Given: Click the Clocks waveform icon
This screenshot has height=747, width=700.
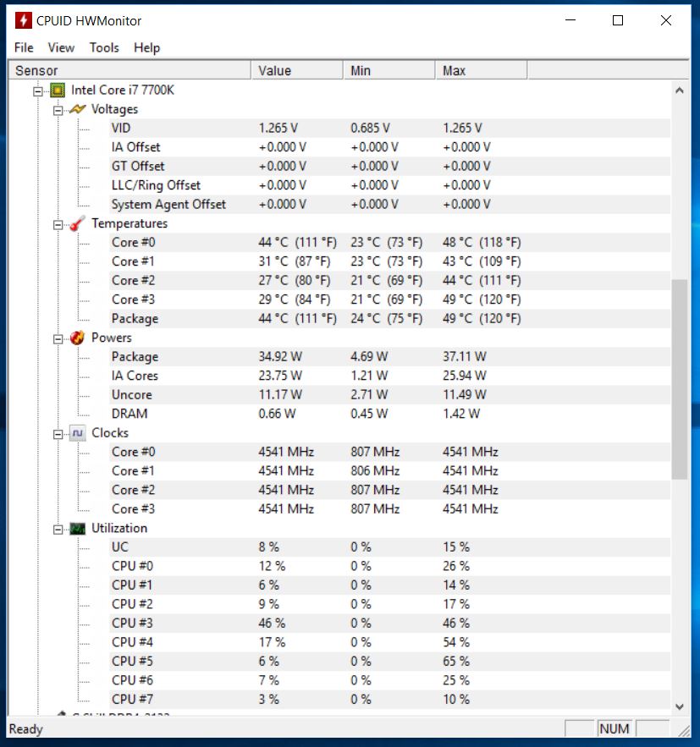Looking at the screenshot, I should (78, 433).
